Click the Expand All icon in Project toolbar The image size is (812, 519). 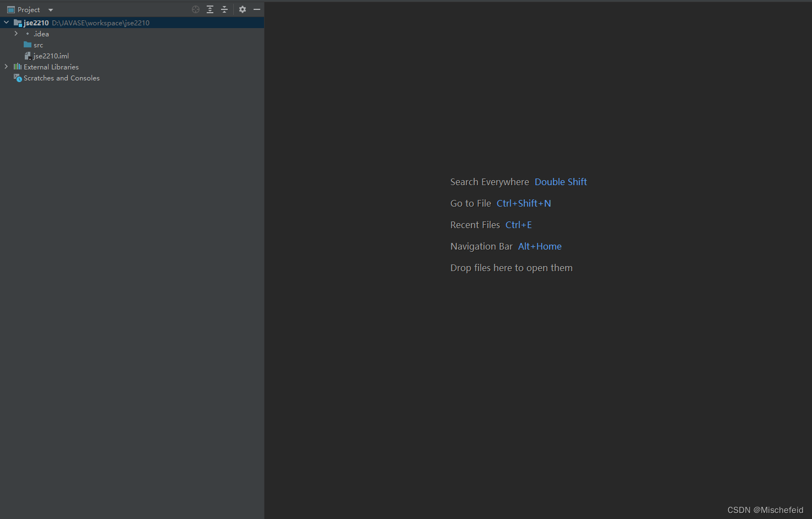point(210,9)
